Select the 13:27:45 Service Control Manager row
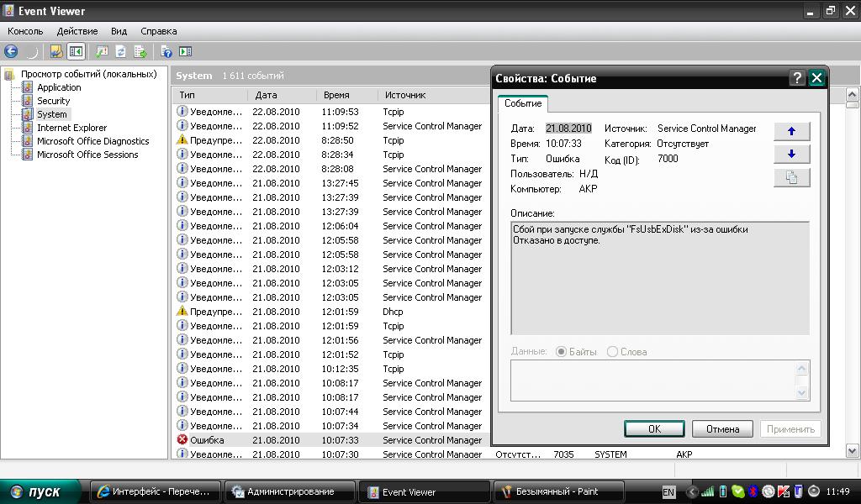Screen dimensions: 861x504 coord(330,183)
